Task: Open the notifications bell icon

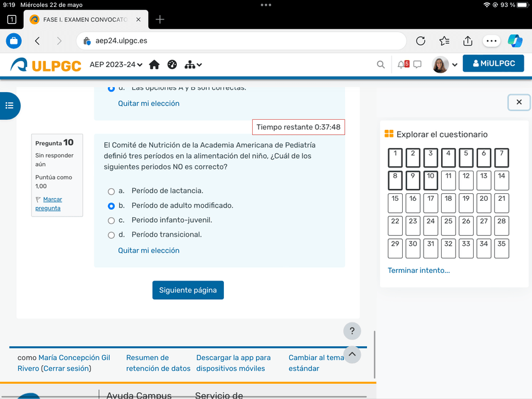Action: coord(402,65)
